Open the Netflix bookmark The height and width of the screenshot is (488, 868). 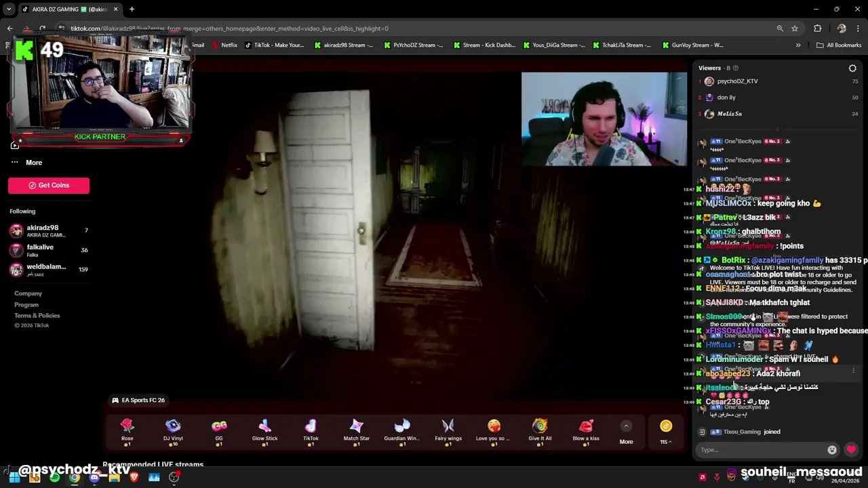(x=224, y=45)
